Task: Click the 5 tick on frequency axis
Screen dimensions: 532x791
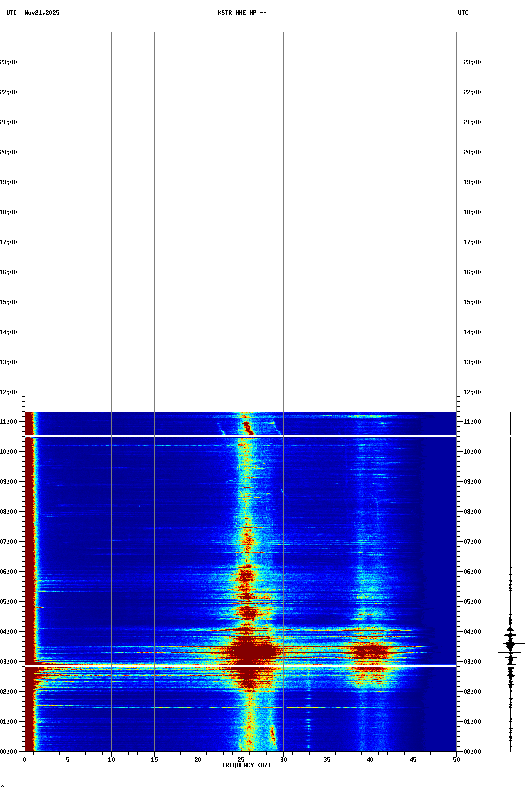Action: 68,759
